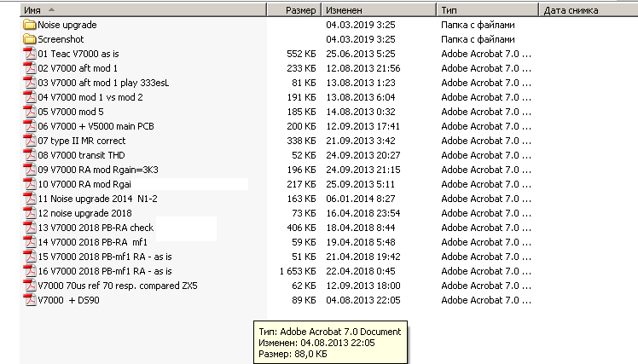Click PDF icon of 05 V7000 mod 5
This screenshot has width=638, height=364.
pyautogui.click(x=29, y=112)
